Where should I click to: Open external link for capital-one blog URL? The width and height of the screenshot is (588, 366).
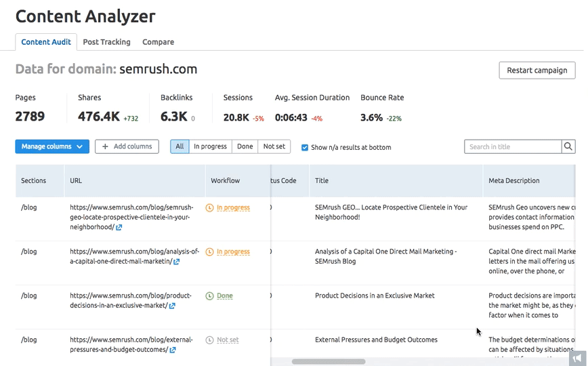(177, 262)
